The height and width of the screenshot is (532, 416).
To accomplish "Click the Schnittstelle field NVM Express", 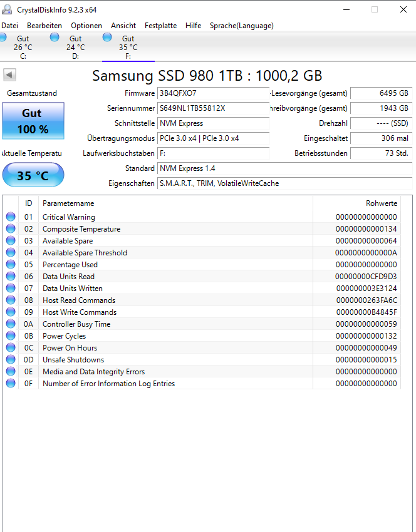I will pyautogui.click(x=213, y=123).
